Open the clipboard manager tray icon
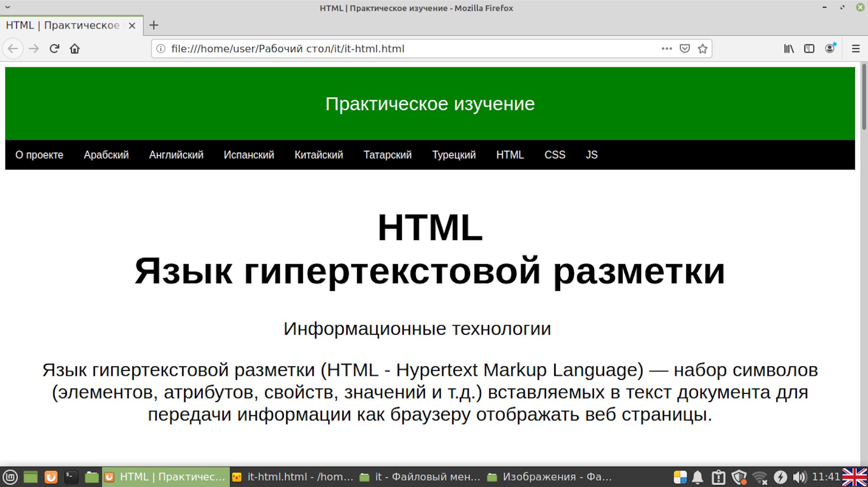Image resolution: width=868 pixels, height=487 pixels. (x=718, y=477)
